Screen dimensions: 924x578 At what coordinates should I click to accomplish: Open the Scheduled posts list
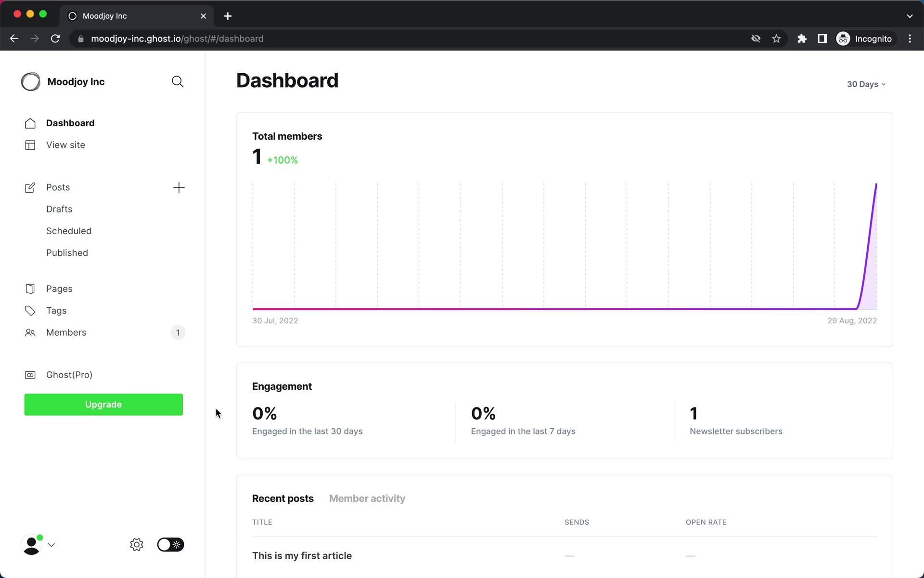coord(69,231)
